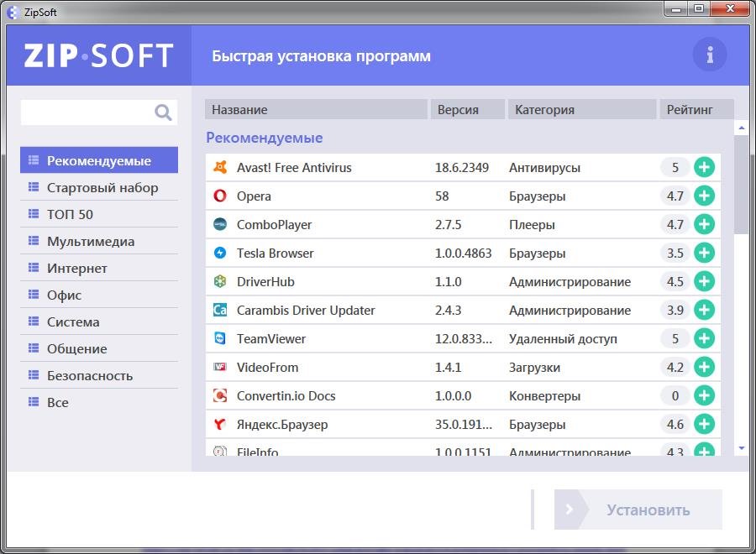Click the Установить install button
Image resolution: width=756 pixels, height=554 pixels.
click(x=638, y=510)
